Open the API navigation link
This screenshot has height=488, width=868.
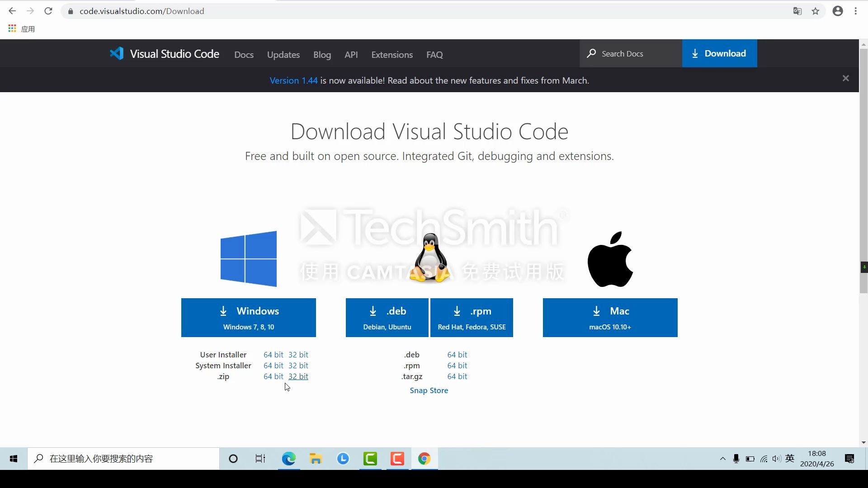pos(351,54)
